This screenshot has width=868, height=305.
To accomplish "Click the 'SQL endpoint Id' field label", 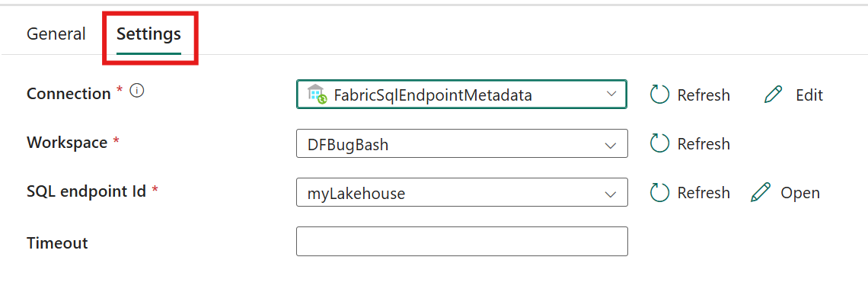I will [x=86, y=191].
